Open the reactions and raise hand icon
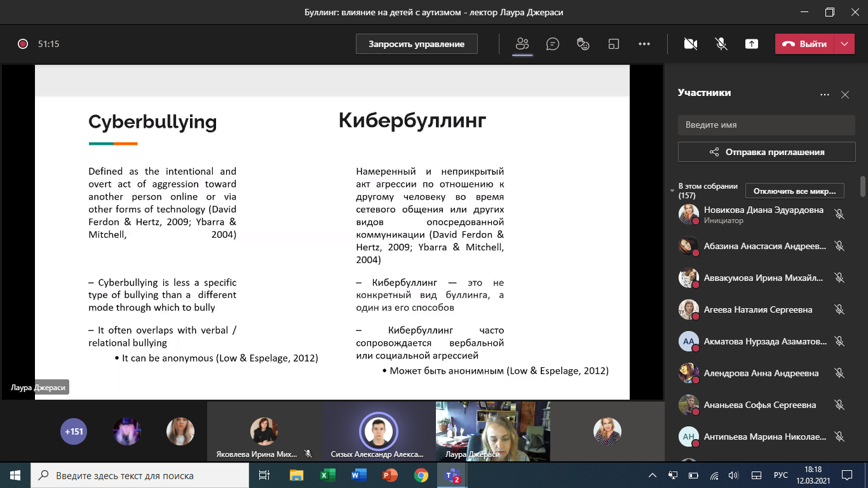Screen dimensions: 868x488 pos(583,44)
